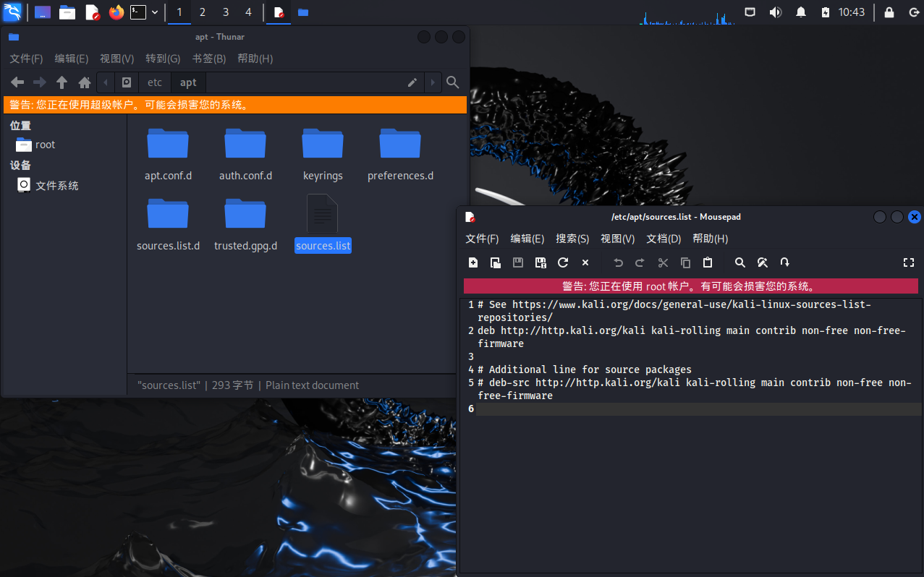Redo the edit in Mousepad
This screenshot has height=577, width=924.
pyautogui.click(x=640, y=262)
